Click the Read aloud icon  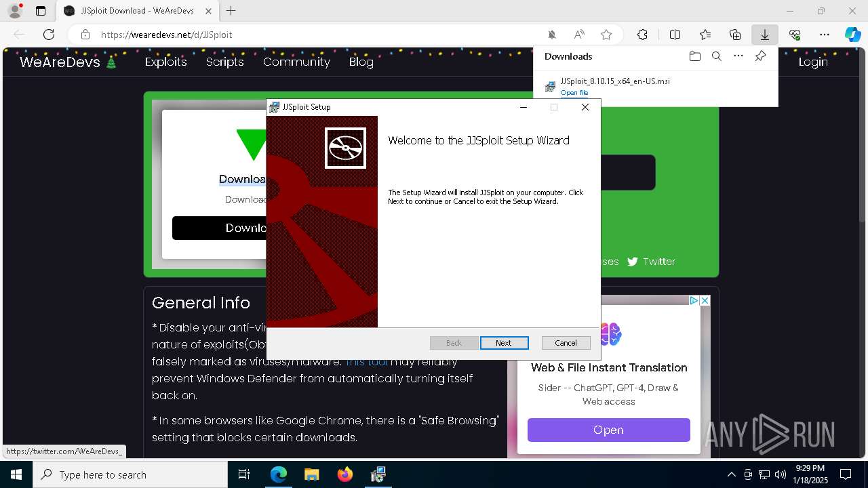[579, 35]
